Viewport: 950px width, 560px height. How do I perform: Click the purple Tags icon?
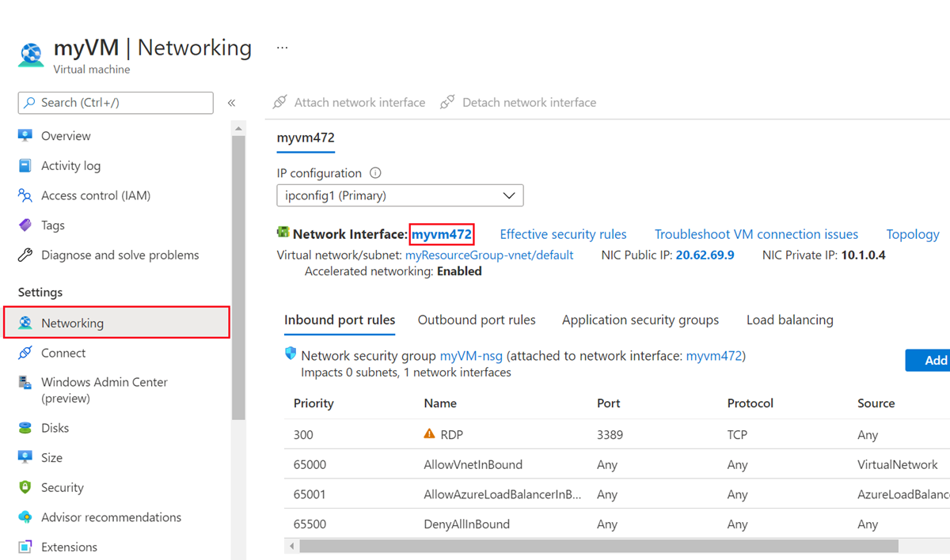pyautogui.click(x=25, y=225)
